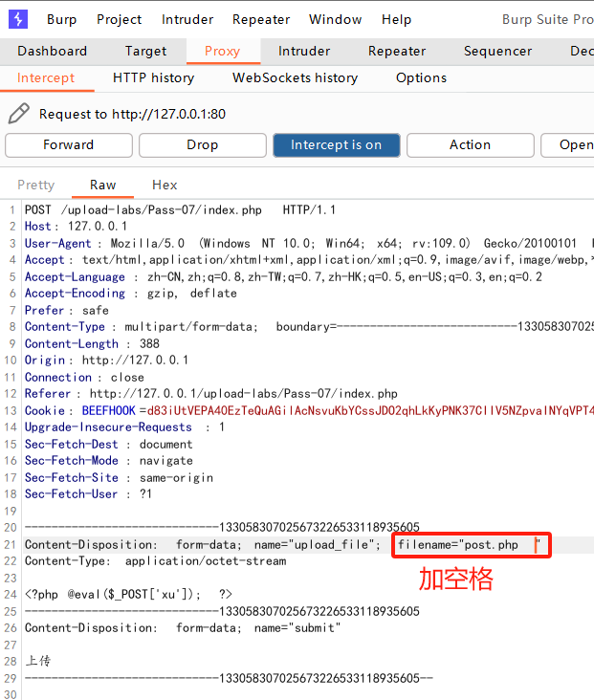Screen dimensions: 594x700
Task: Open the WebSockets history sub-tab
Action: (x=295, y=78)
